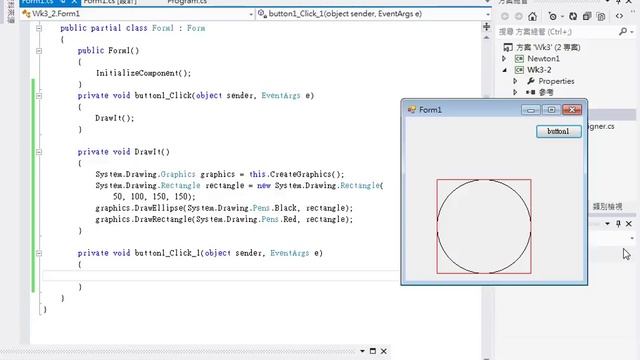
Task: Refresh the Solution Explorer tree
Action: pyautogui.click(x=573, y=16)
